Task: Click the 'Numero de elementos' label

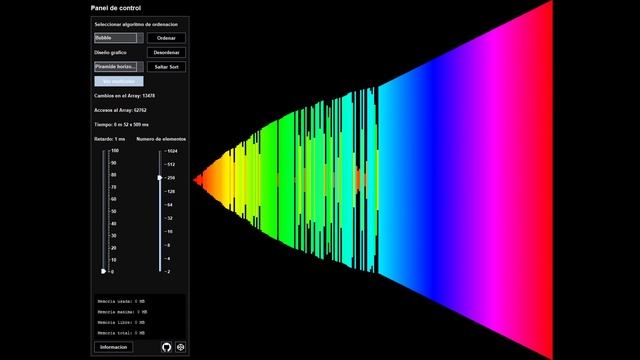Action: tap(161, 139)
